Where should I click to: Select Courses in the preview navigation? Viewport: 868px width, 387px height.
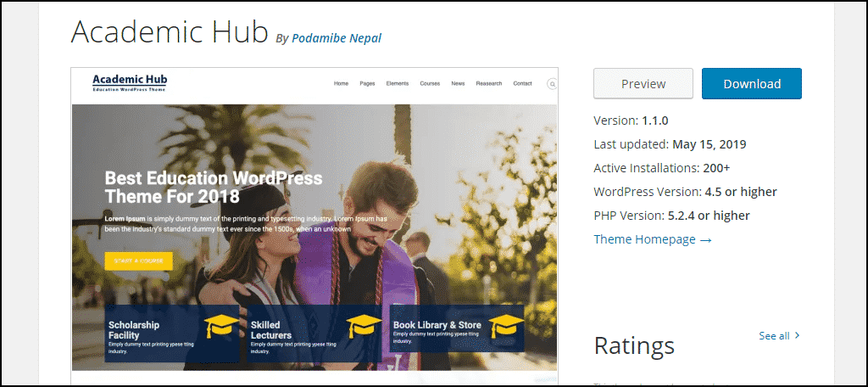coord(430,84)
